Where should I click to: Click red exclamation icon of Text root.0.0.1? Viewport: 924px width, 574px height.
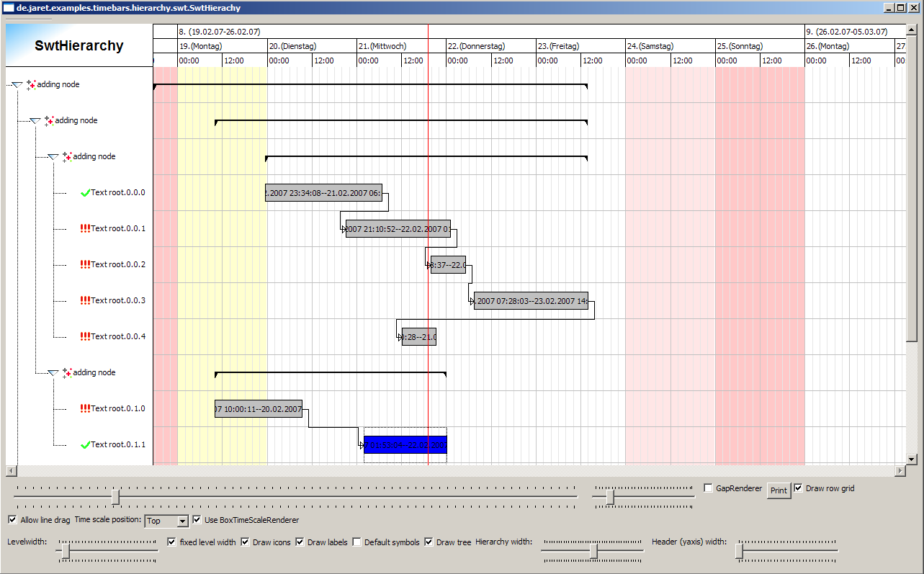pyautogui.click(x=85, y=229)
